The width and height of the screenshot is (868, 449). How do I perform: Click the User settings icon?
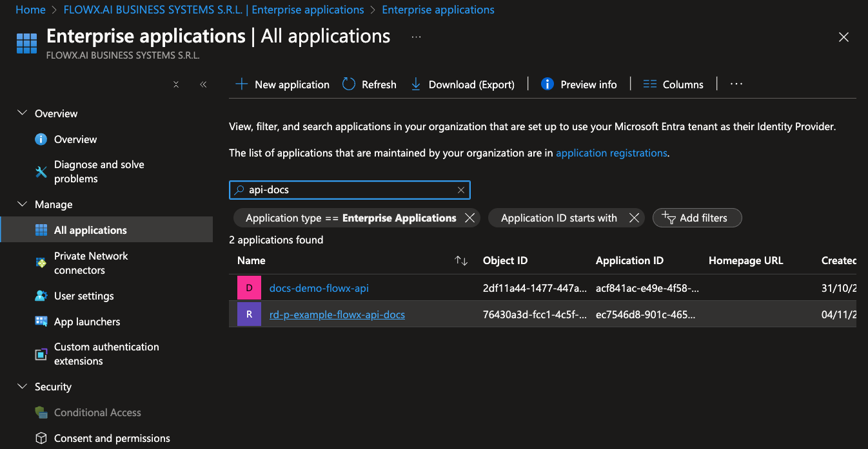[41, 296]
